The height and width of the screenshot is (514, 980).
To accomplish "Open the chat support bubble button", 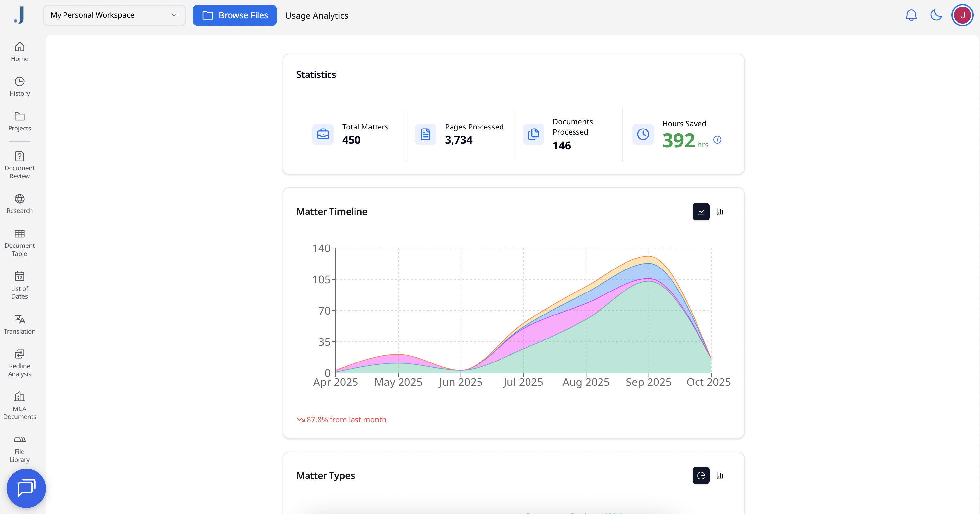I will pos(26,488).
